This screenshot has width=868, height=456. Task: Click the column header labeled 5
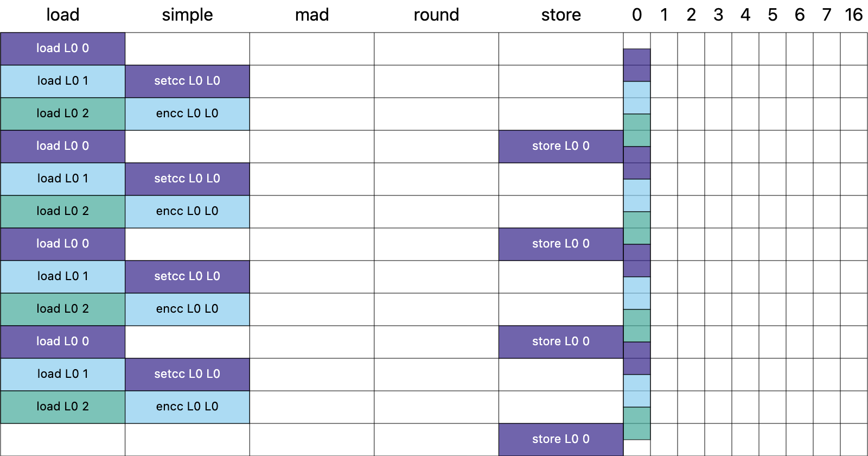[773, 15]
